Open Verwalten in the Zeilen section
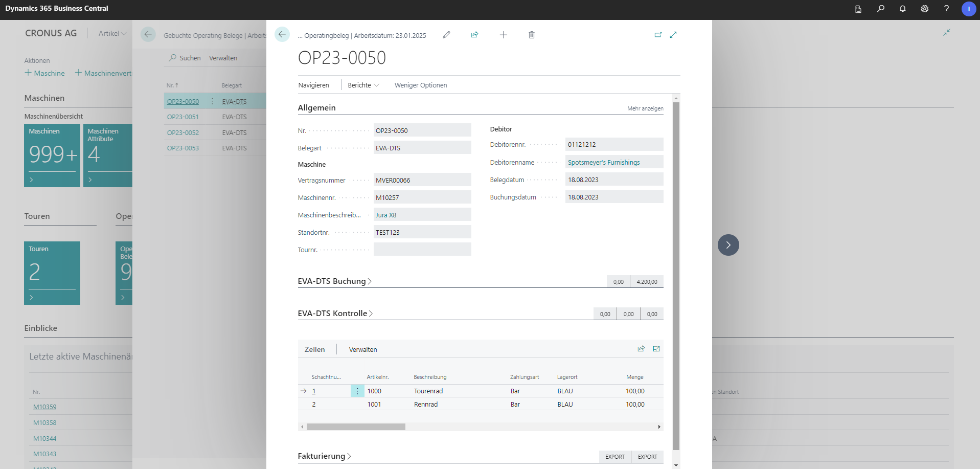The height and width of the screenshot is (469, 980). point(363,350)
